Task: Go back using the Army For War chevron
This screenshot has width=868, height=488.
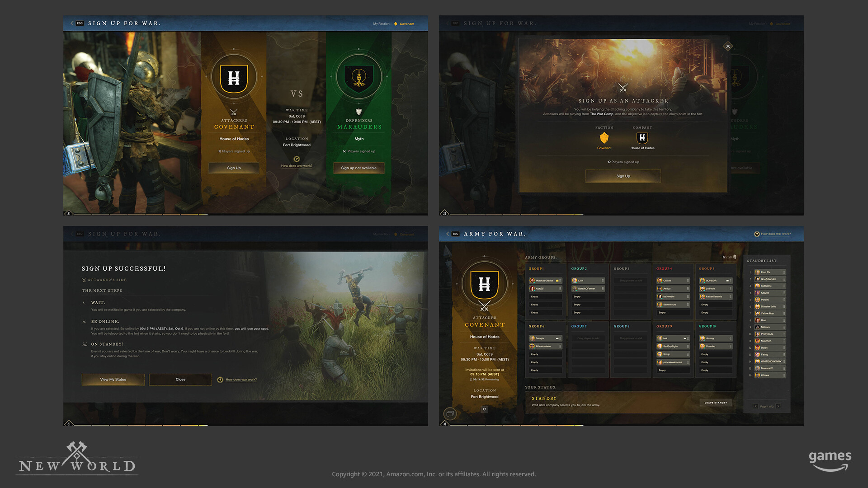Action: tap(448, 234)
